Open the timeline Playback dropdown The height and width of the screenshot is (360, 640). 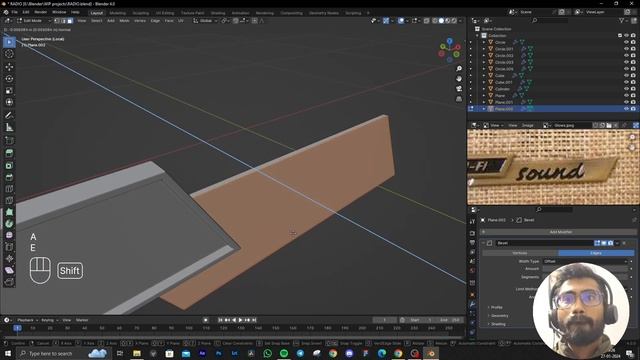click(27, 320)
